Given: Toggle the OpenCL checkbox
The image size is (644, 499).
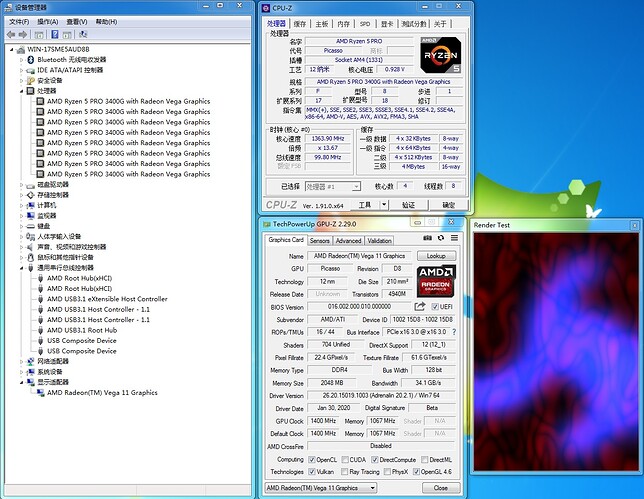Looking at the screenshot, I should 312,460.
